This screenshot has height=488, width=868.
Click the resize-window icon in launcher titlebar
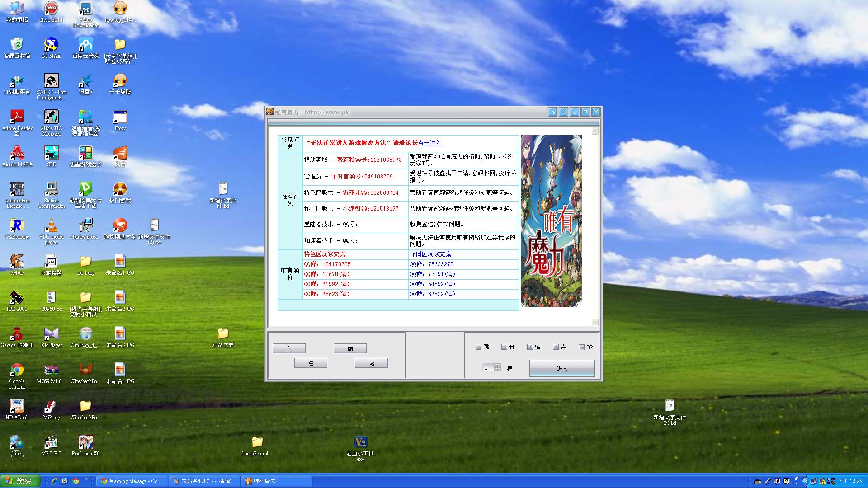tap(552, 112)
